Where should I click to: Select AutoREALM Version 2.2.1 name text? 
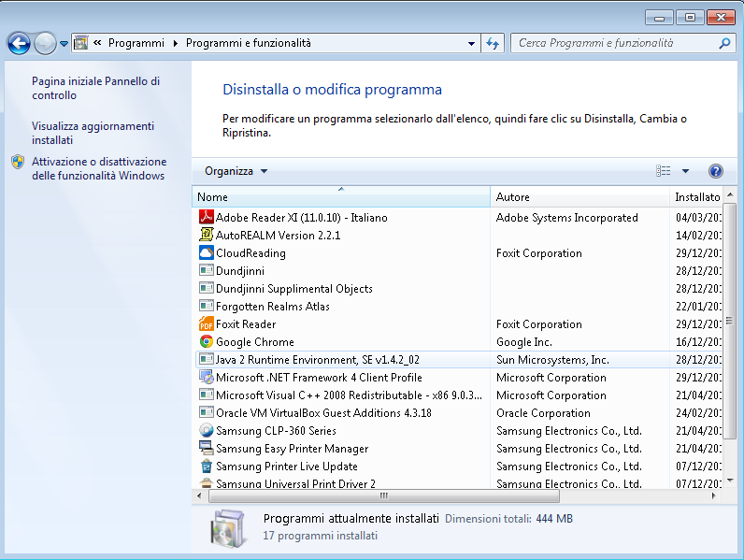[278, 235]
